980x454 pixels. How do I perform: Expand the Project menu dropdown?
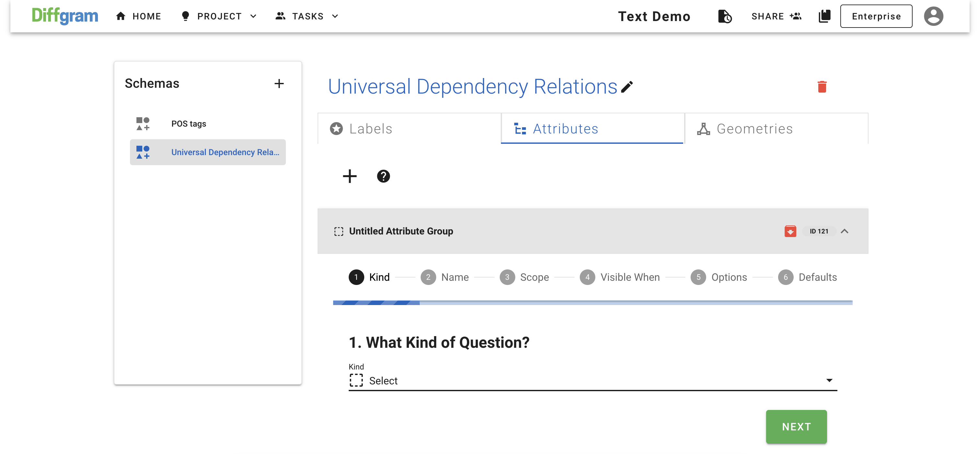[x=219, y=16]
